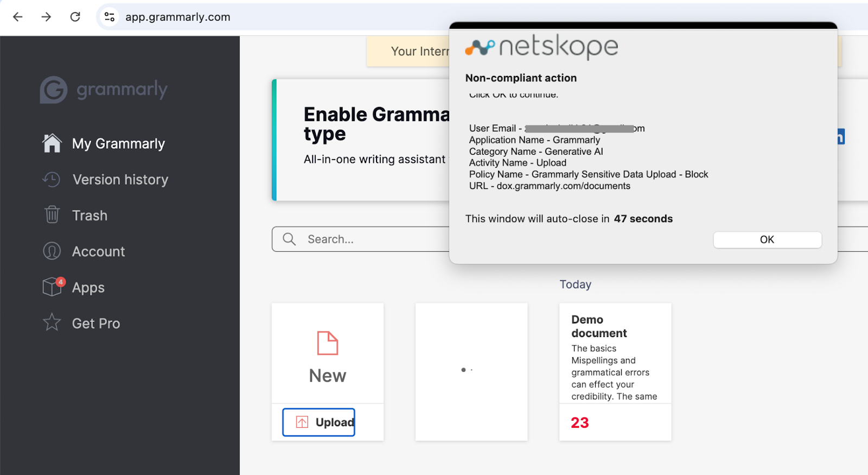Click the Non-compliant action heading
The image size is (868, 475).
coord(521,78)
